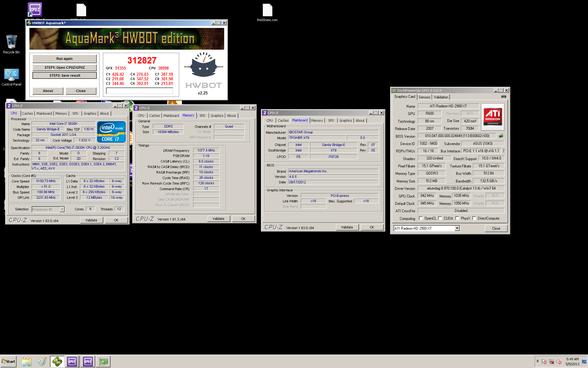
Task: Open Graphics tab in CPU-Z Mainboard window
Action: (345, 121)
